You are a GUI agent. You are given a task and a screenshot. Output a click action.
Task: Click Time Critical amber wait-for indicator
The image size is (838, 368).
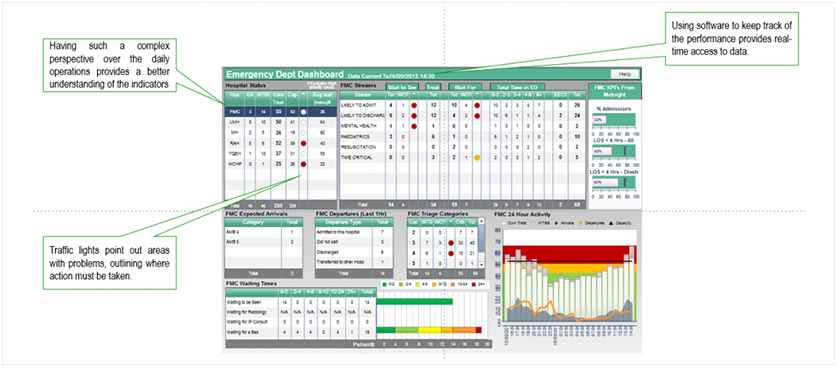click(x=477, y=158)
